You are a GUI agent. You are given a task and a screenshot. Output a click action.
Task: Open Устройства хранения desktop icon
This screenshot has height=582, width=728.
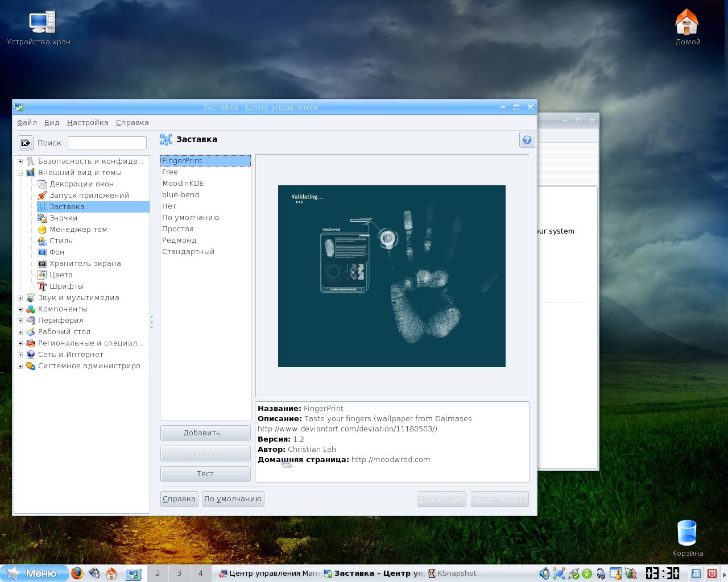[42, 28]
